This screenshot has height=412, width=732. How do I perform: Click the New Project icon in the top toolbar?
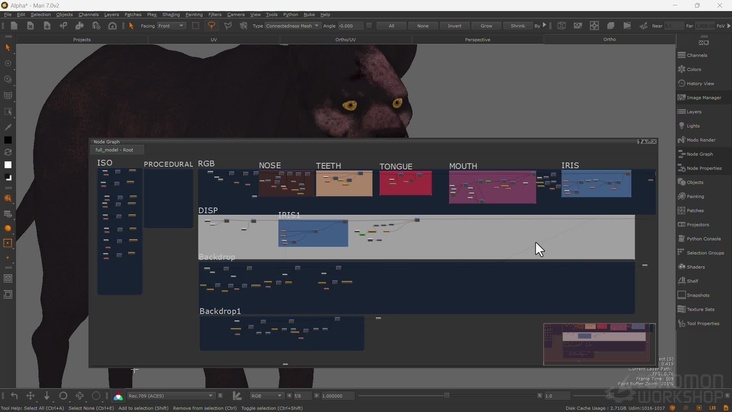pos(14,26)
